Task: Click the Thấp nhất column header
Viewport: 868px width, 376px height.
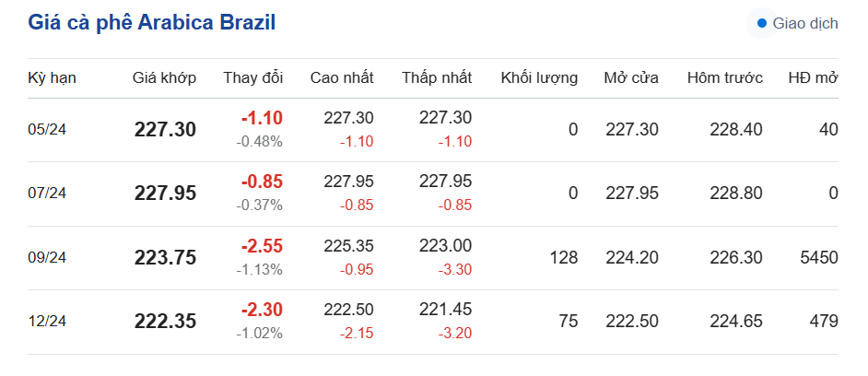Action: (x=437, y=77)
